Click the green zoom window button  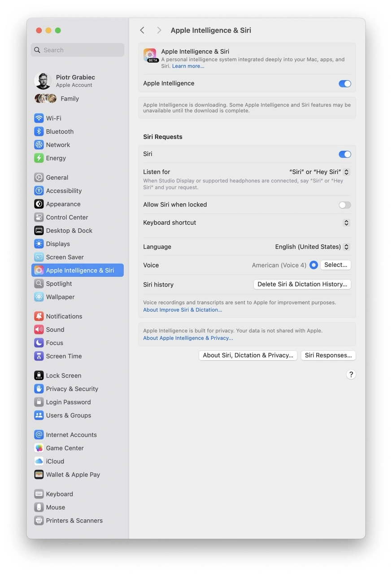(58, 30)
